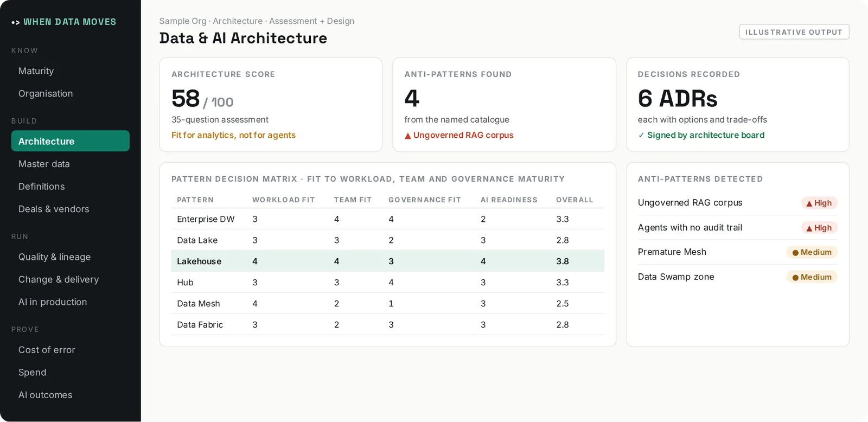This screenshot has width=868, height=422.
Task: Click Lakehouse overall score 3.8
Action: tap(563, 261)
